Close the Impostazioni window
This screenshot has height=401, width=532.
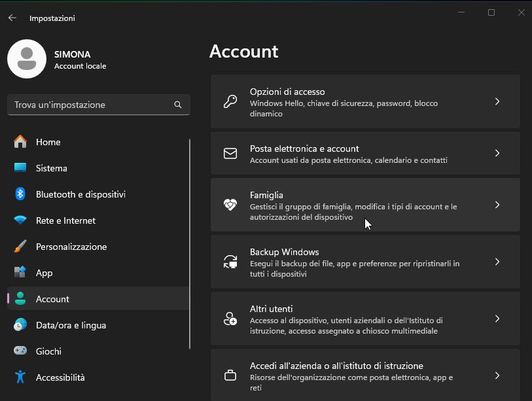coord(522,12)
